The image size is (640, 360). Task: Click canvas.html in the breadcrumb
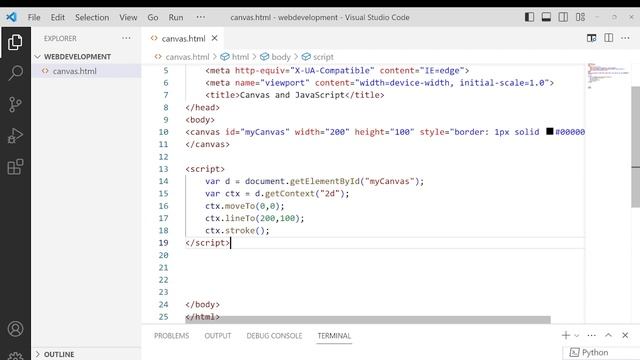tap(187, 57)
